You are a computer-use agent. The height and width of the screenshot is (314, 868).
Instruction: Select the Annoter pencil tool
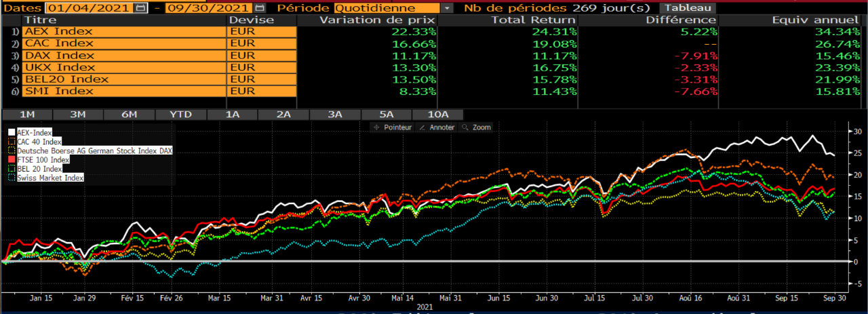[437, 127]
